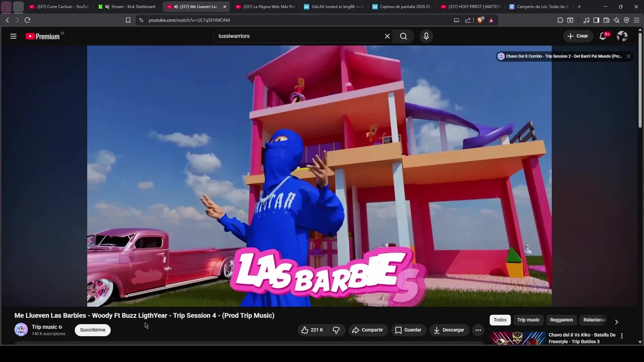Open Chavo del 8 Vs Kiko video title

point(582,338)
